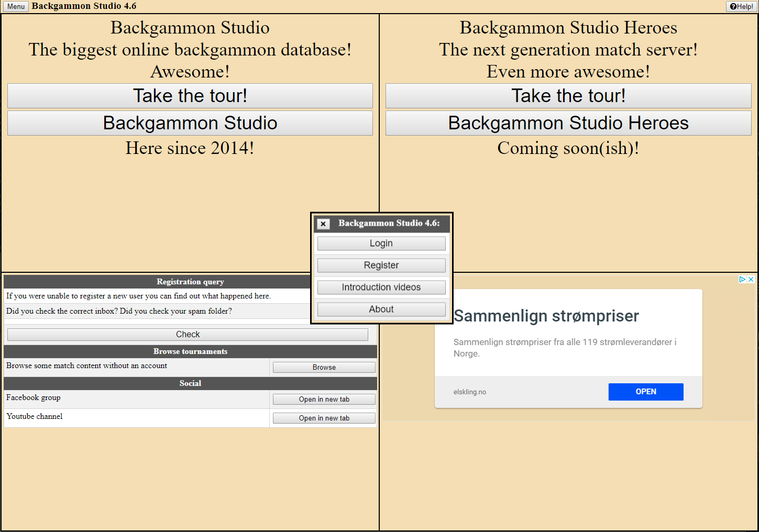
Task: Open the Menu button in the top bar
Action: click(x=16, y=6)
